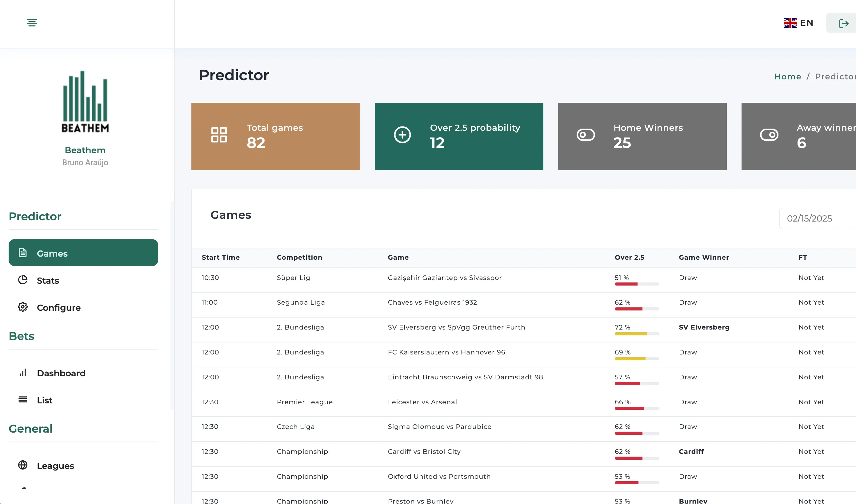Click the Home breadcrumb link
The width and height of the screenshot is (856, 504).
click(787, 76)
